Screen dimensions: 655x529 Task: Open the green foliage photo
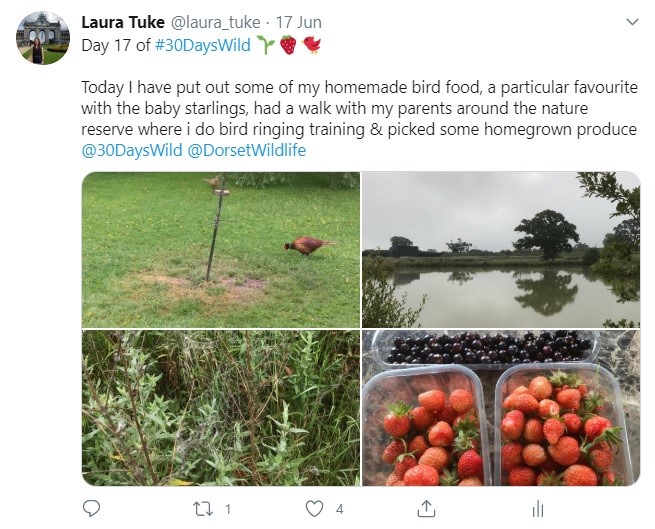click(220, 408)
